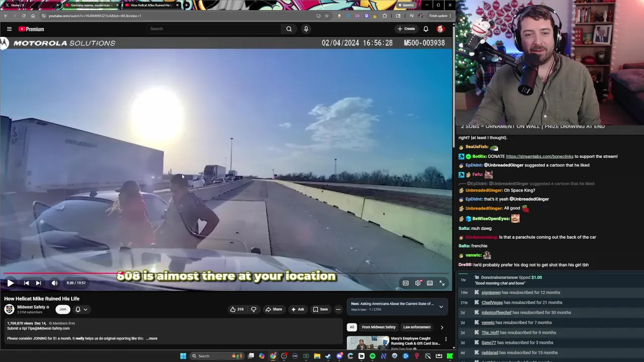Focus the YouTube search field

214,29
